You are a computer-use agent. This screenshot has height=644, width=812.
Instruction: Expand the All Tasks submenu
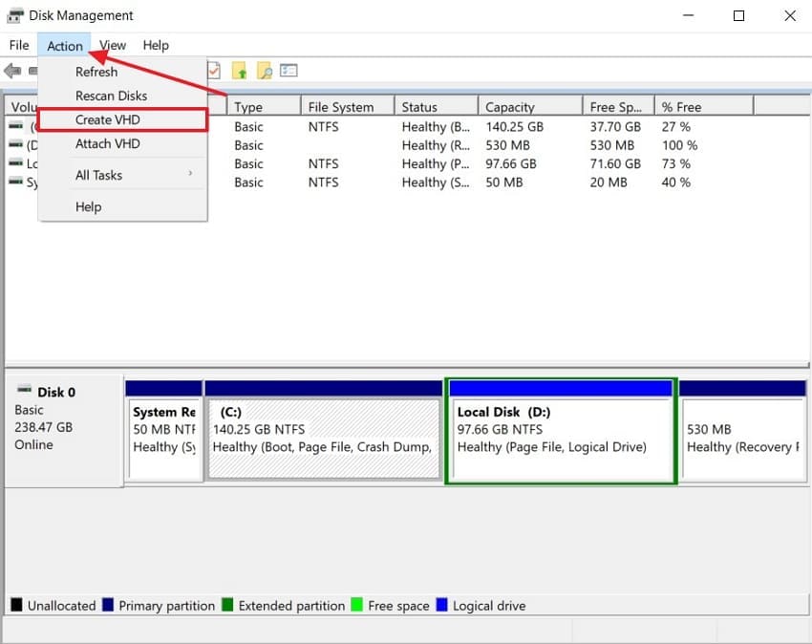click(x=99, y=175)
